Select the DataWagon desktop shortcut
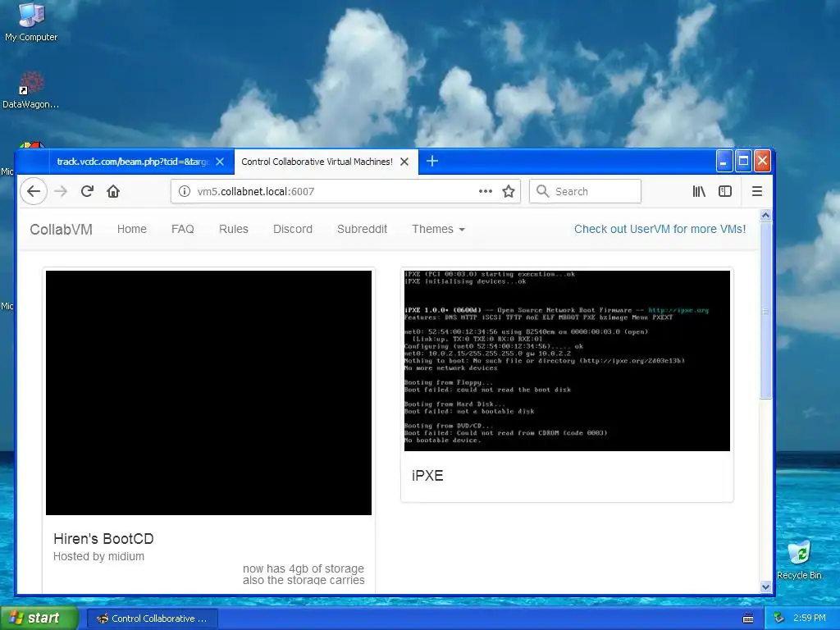The width and height of the screenshot is (840, 630). [30, 90]
